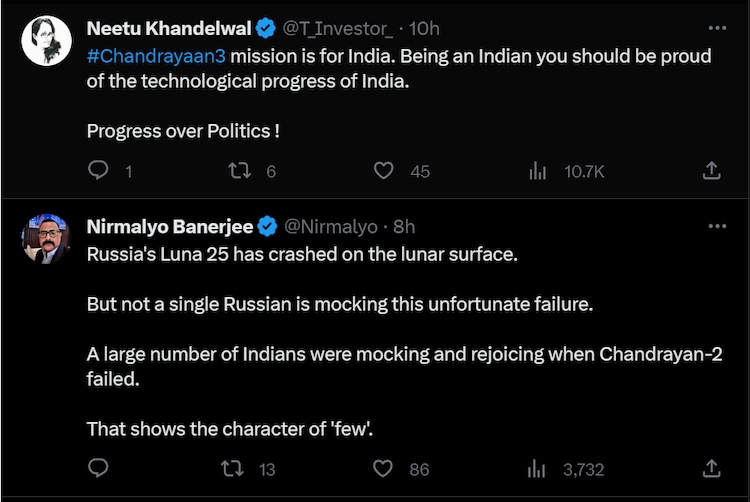Open more options on Neetu Khandelwal's tweet
The height and width of the screenshot is (502, 750).
717,29
